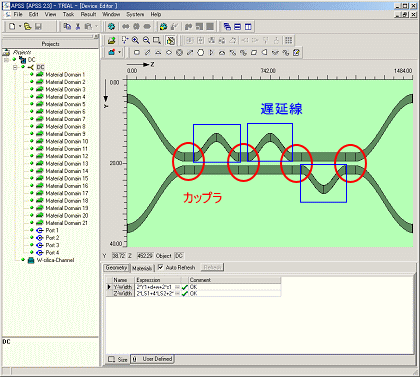Enable the Auto Refresh checkbox
The width and height of the screenshot is (420, 377).
(161, 267)
